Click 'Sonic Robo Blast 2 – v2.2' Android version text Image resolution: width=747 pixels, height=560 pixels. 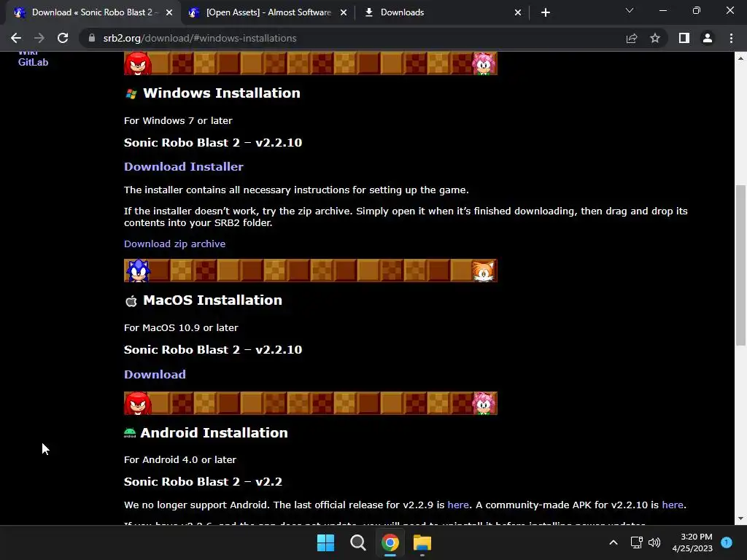pos(203,482)
